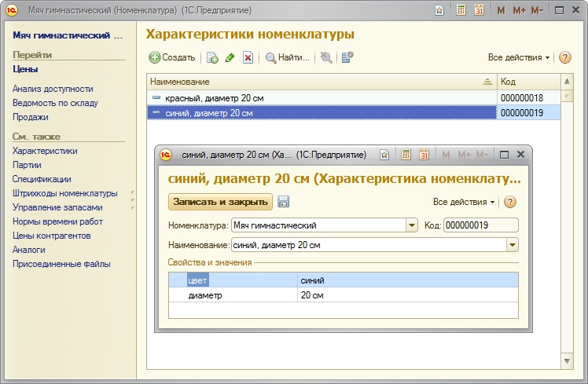Click the floppy disk save icon in the dialog
Image resolution: width=588 pixels, height=384 pixels.
(x=284, y=202)
